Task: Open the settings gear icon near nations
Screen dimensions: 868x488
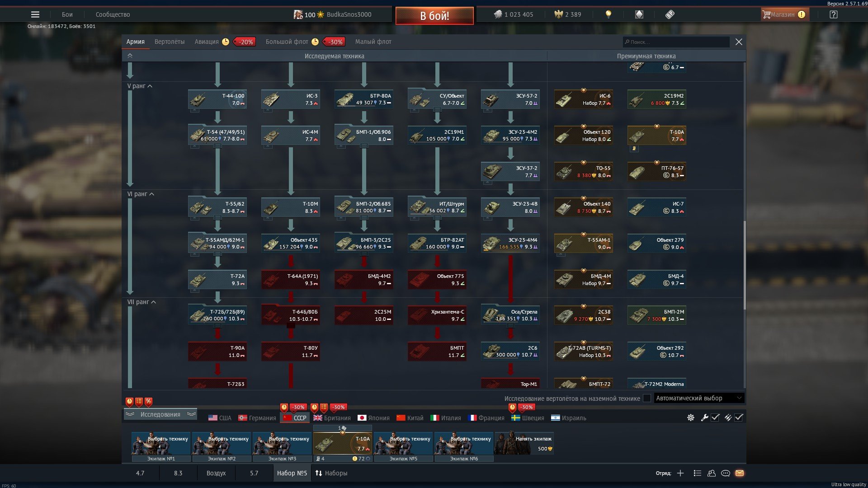Action: click(x=691, y=418)
